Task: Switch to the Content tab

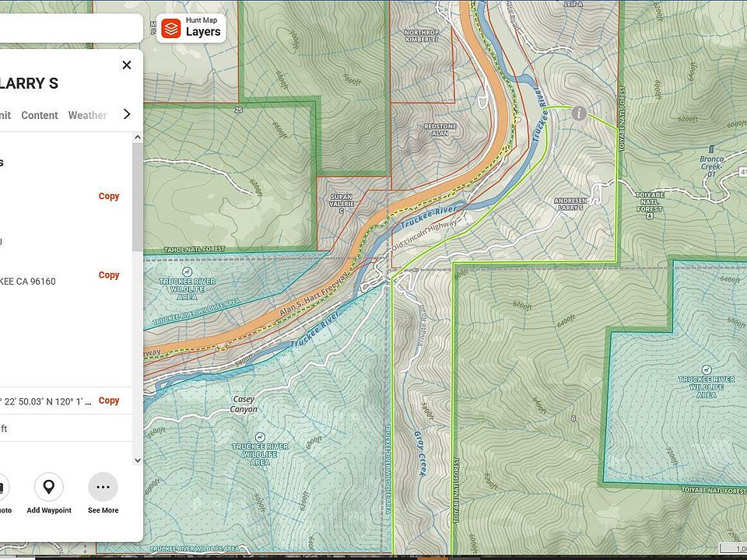Action: click(x=40, y=115)
